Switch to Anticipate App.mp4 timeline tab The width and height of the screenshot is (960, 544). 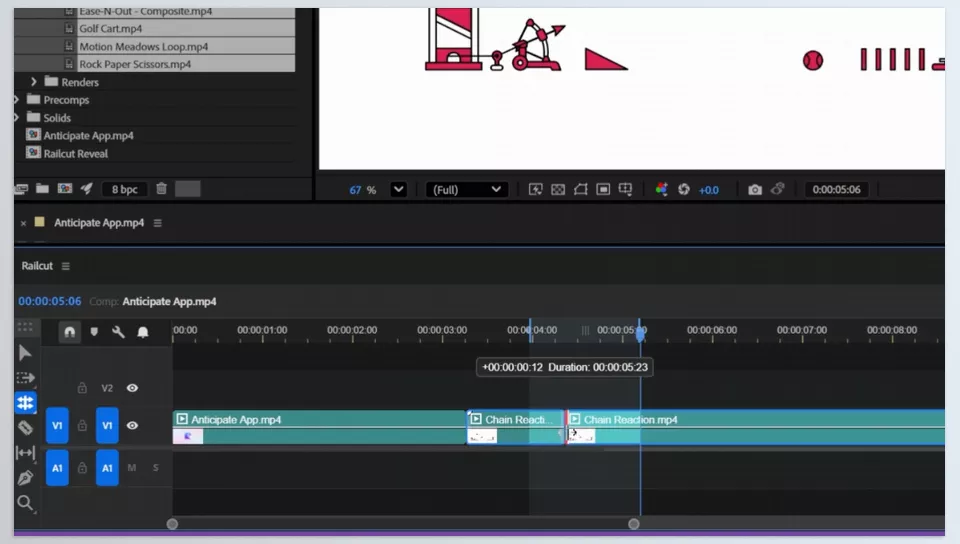(99, 223)
